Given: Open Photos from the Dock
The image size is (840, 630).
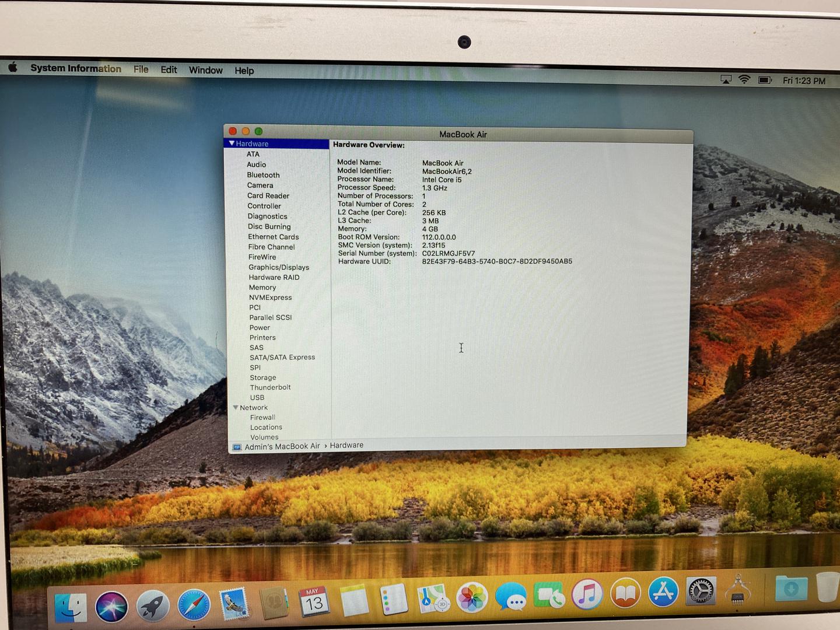Looking at the screenshot, I should (471, 597).
